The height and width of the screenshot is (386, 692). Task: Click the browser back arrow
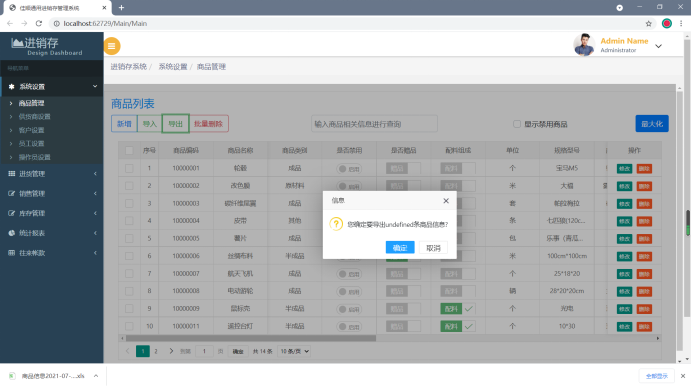10,23
